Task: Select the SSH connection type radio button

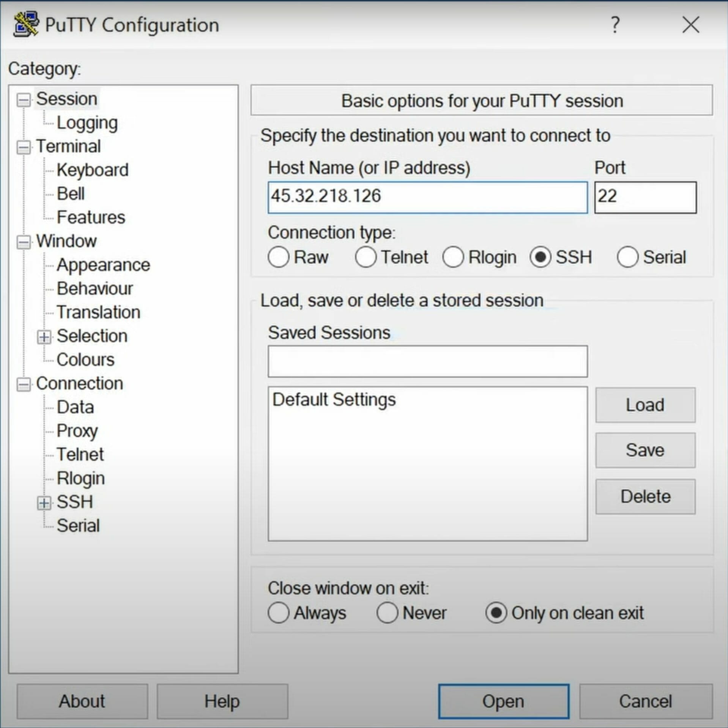Action: pyautogui.click(x=540, y=257)
